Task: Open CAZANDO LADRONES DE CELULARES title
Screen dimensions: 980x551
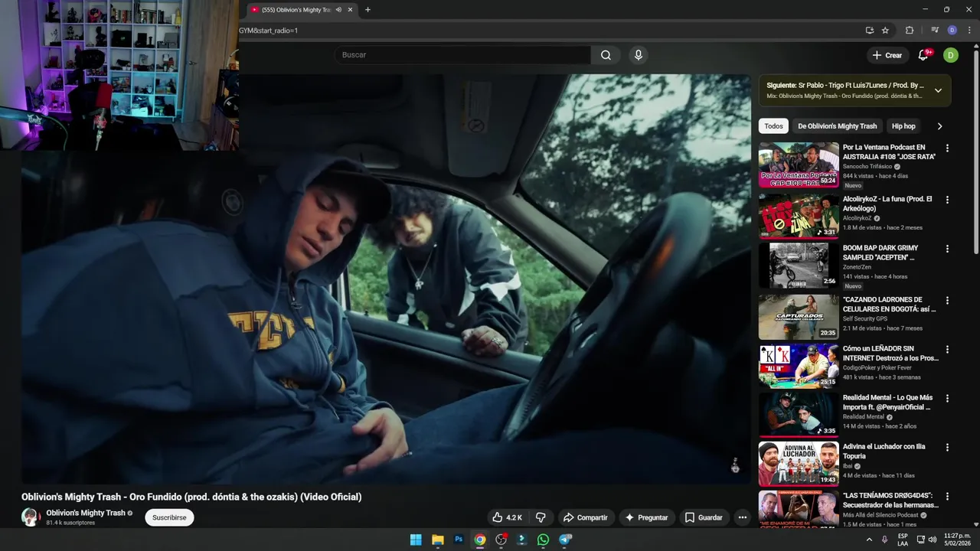Action: (889, 305)
